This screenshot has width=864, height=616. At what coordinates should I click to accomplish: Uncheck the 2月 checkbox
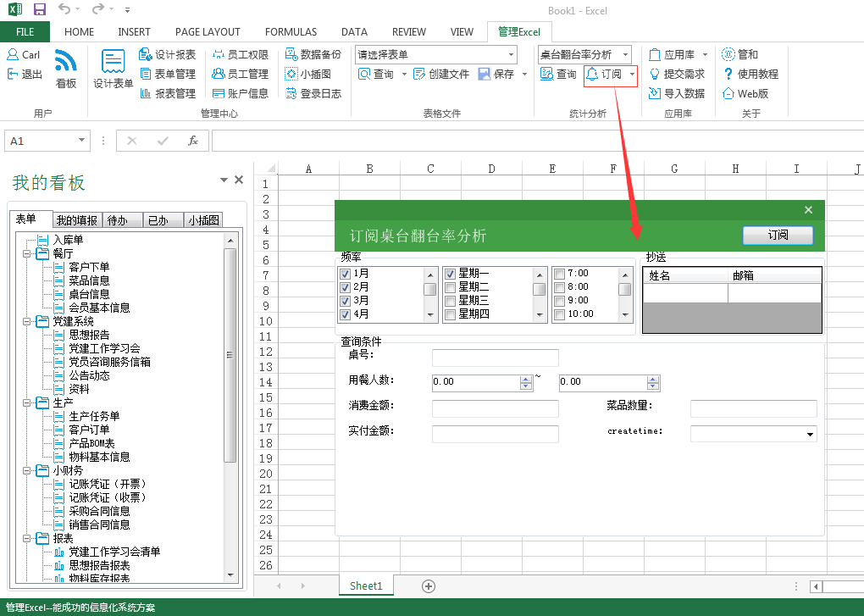[345, 287]
